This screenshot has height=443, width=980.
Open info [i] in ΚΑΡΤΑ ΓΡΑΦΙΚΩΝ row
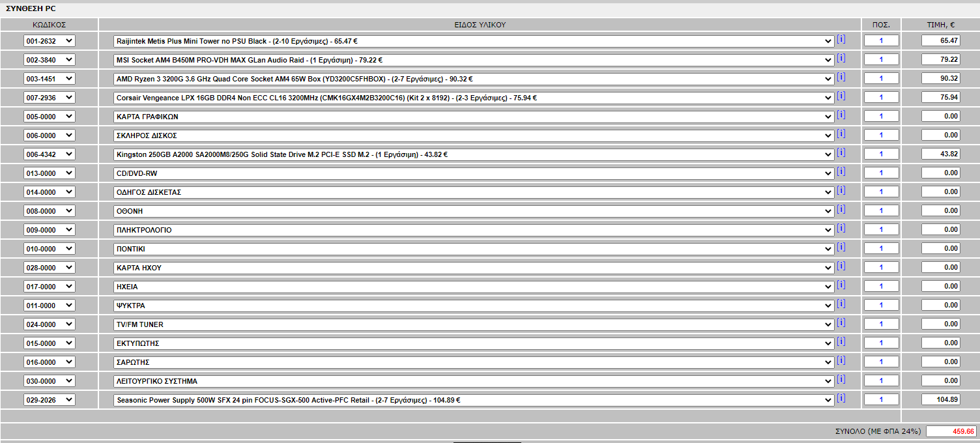[841, 115]
